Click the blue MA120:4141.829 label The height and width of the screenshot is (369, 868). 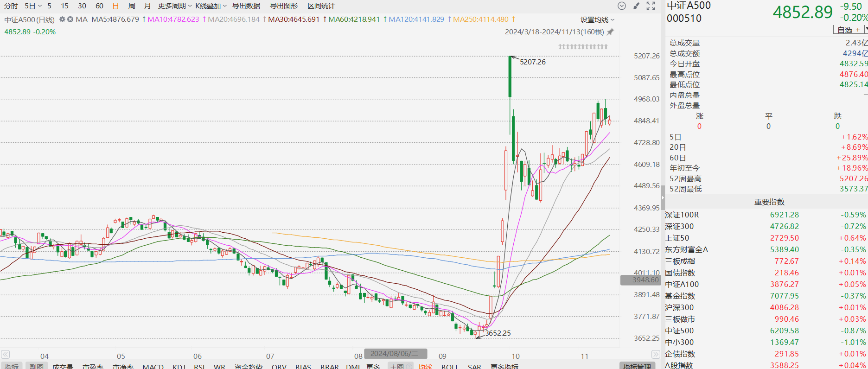pos(416,19)
